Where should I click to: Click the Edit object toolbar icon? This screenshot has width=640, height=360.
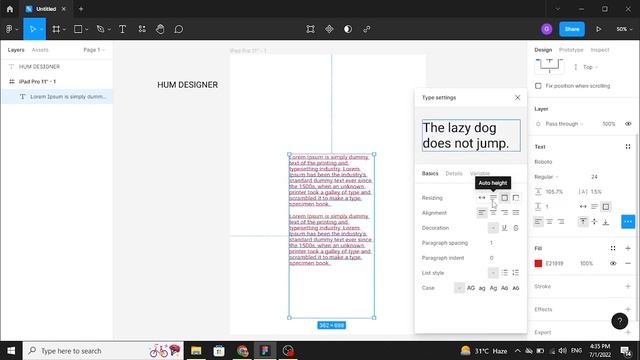point(310,29)
